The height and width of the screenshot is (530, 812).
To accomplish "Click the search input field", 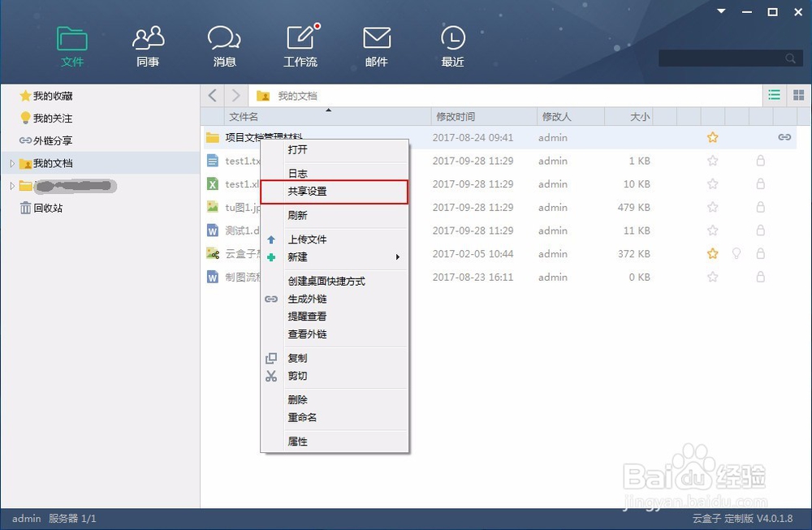I will click(723, 58).
